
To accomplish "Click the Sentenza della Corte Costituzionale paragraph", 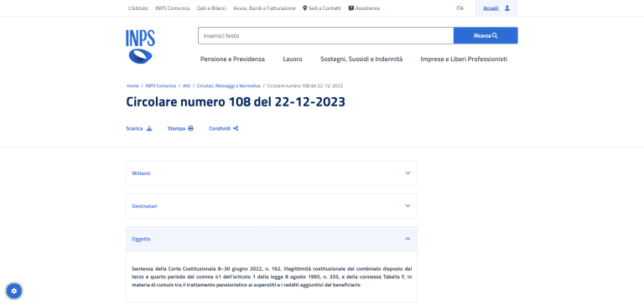I will click(x=272, y=277).
